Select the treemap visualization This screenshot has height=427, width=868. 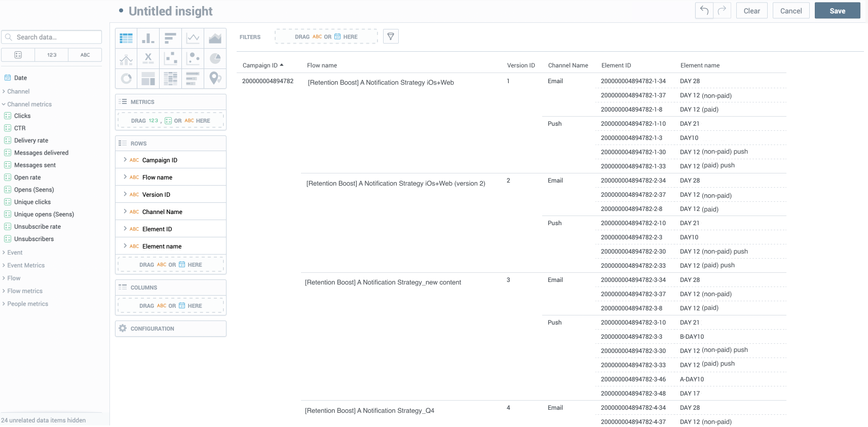[148, 79]
